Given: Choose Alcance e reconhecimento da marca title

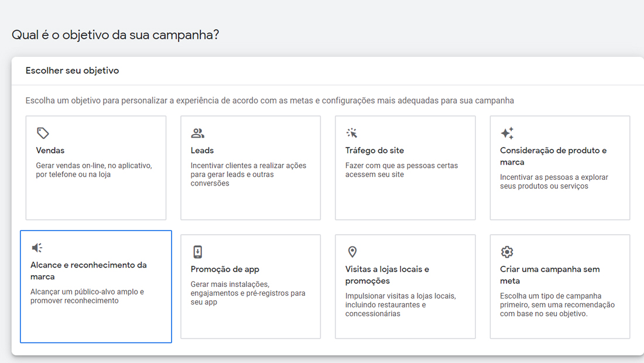Looking at the screenshot, I should point(88,270).
